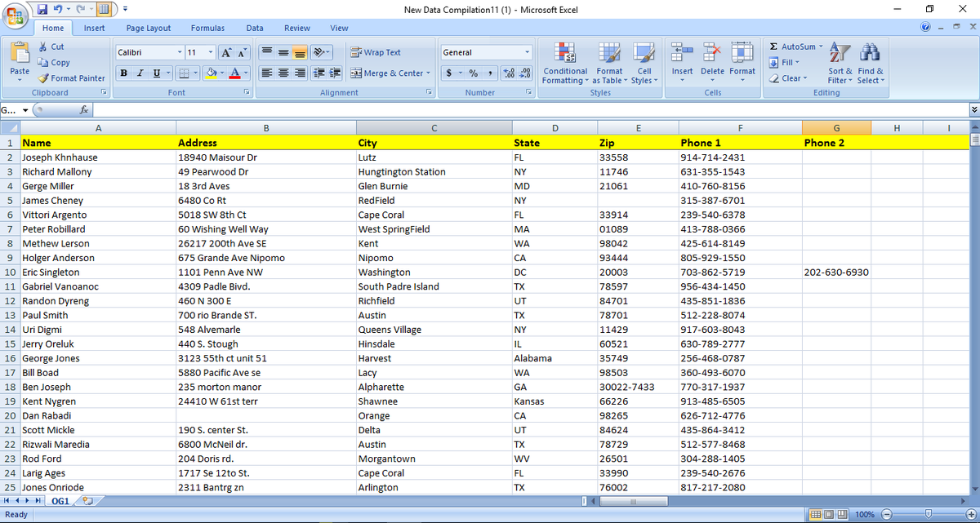Click the zoom slider handle
Viewport: 980px width, 523px height.
[927, 514]
